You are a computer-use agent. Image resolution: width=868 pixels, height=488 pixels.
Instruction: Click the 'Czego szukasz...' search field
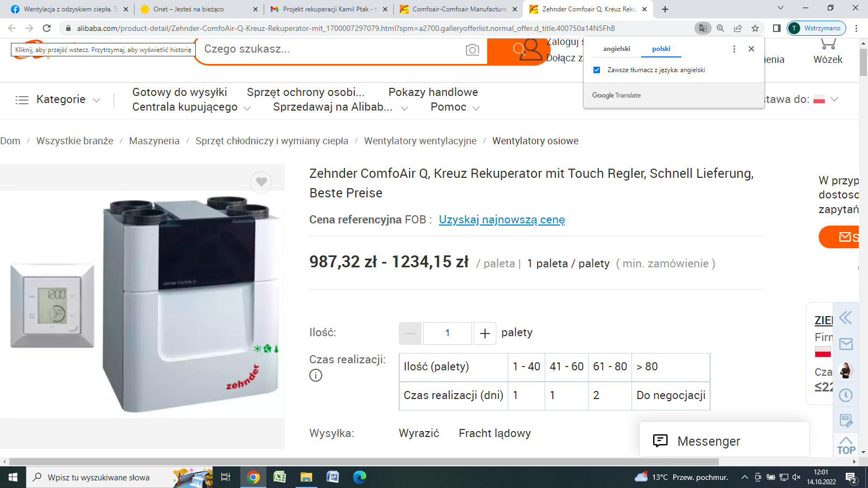331,49
